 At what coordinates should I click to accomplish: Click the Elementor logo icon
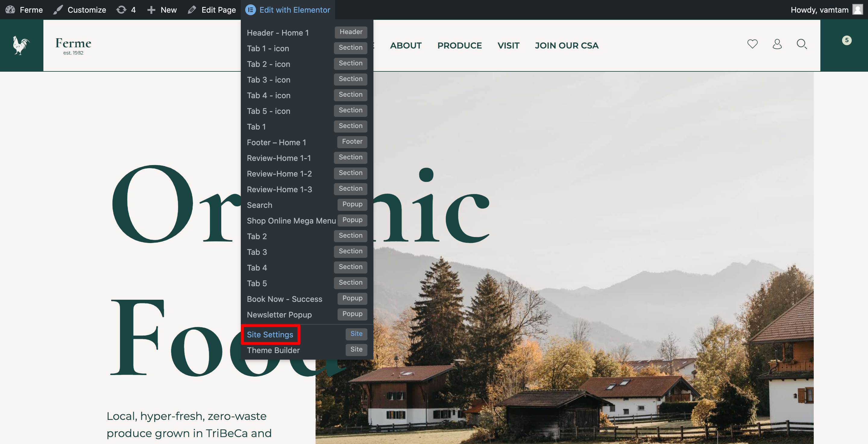250,10
